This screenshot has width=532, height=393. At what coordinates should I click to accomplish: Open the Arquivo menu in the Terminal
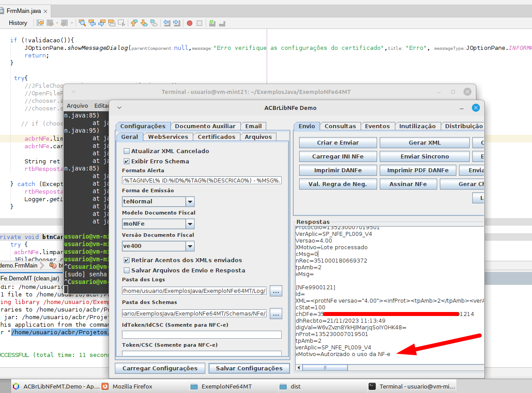(x=77, y=105)
